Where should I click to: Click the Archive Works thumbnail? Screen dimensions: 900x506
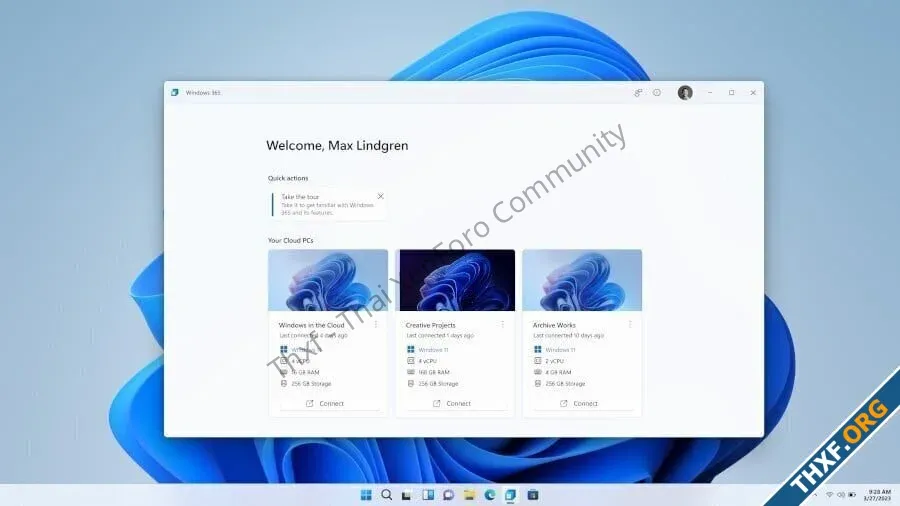coord(582,280)
